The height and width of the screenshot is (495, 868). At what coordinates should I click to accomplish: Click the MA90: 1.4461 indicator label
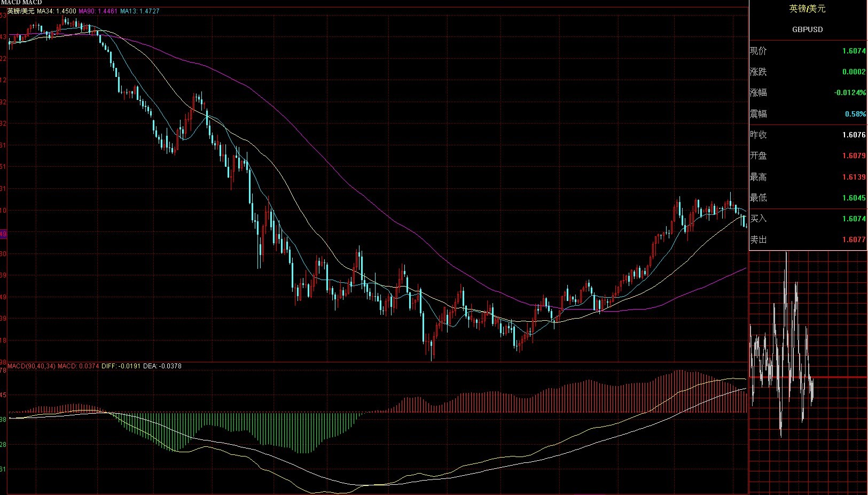click(x=98, y=11)
